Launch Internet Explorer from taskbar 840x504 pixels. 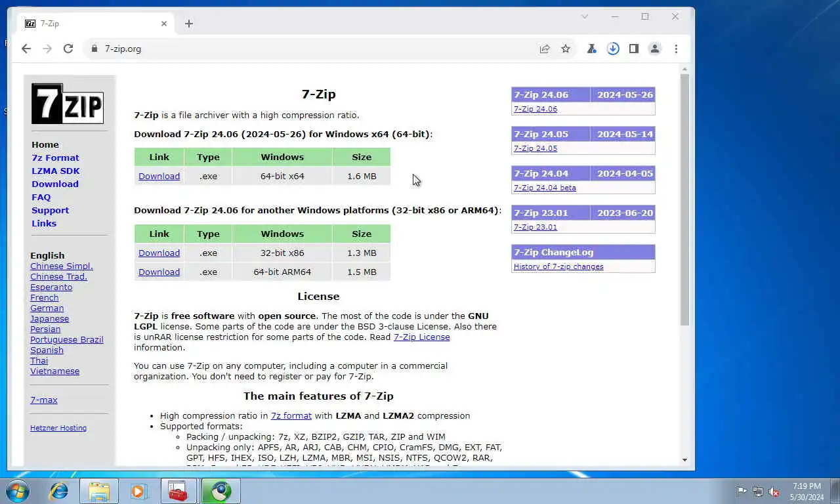[x=59, y=491]
